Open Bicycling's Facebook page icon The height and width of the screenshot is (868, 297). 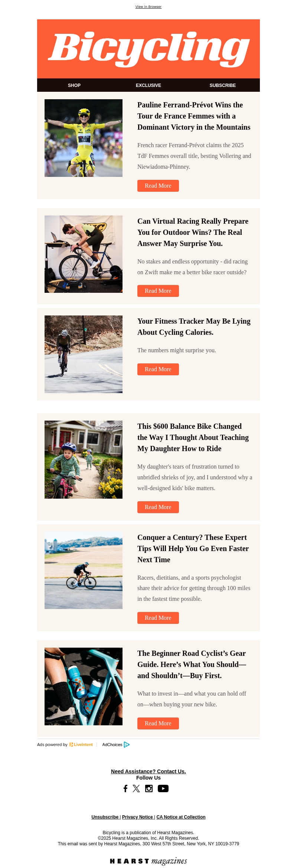pos(125,788)
